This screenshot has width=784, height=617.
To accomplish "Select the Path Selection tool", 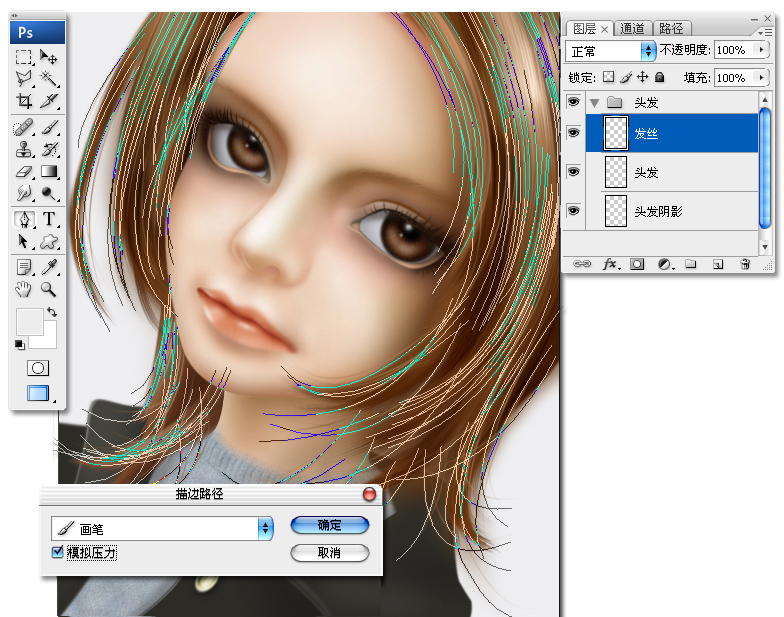I will pos(24,242).
